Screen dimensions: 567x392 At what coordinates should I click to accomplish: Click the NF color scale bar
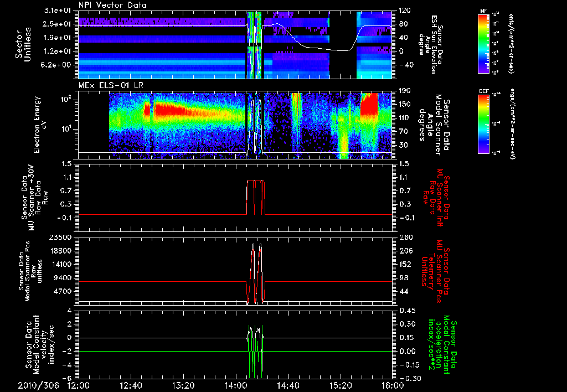(x=484, y=44)
